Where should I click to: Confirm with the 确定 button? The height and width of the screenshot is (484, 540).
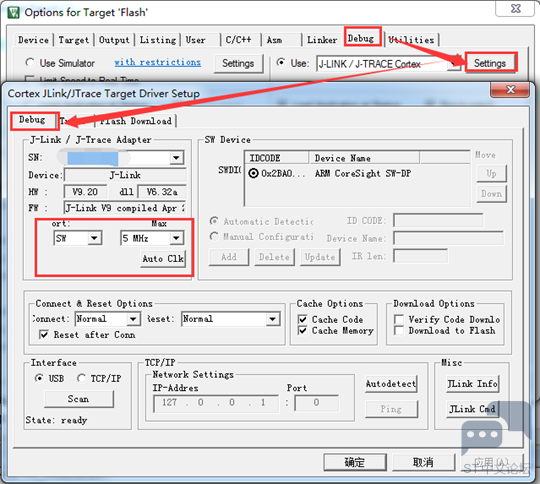click(x=355, y=462)
